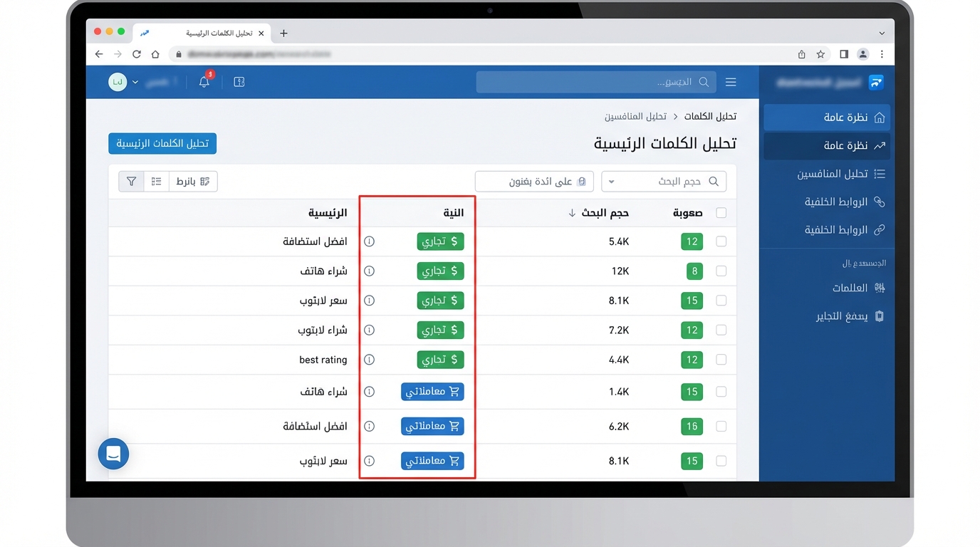Open the chat support bubble
Viewport: 980px width, 547px height.
point(113,454)
